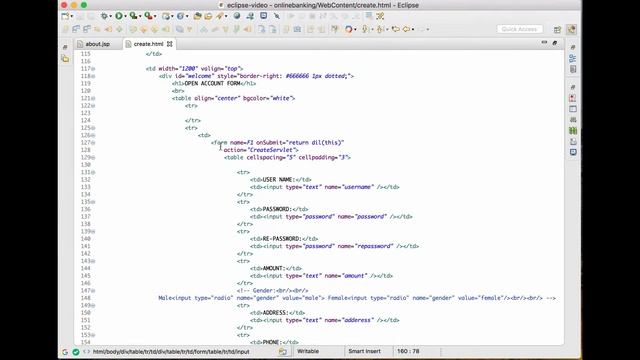Open the Properties view icon in right trim
Image resolution: width=640 pixels, height=360 pixels.
tap(573, 109)
